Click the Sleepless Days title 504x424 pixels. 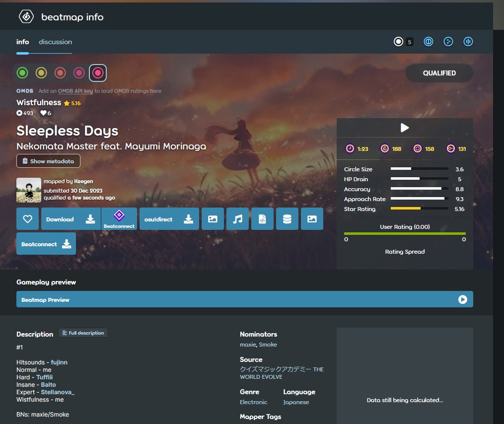(67, 131)
